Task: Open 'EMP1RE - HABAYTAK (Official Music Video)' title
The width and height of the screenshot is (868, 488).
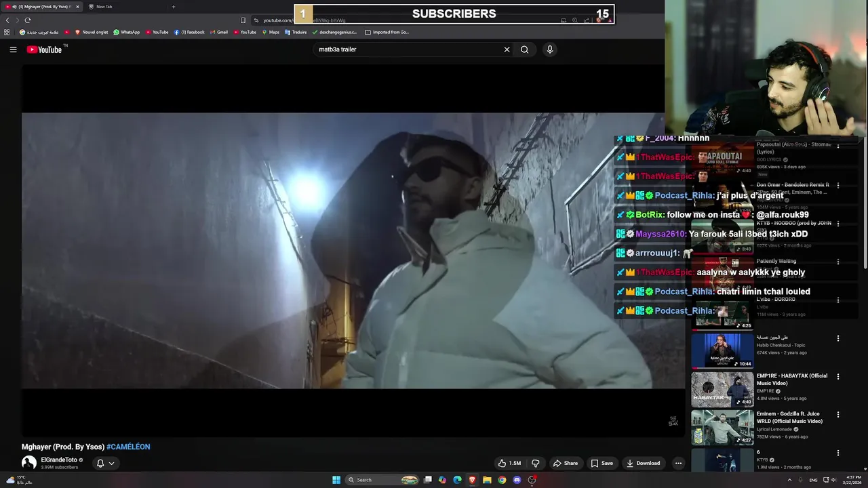Action: click(792, 380)
